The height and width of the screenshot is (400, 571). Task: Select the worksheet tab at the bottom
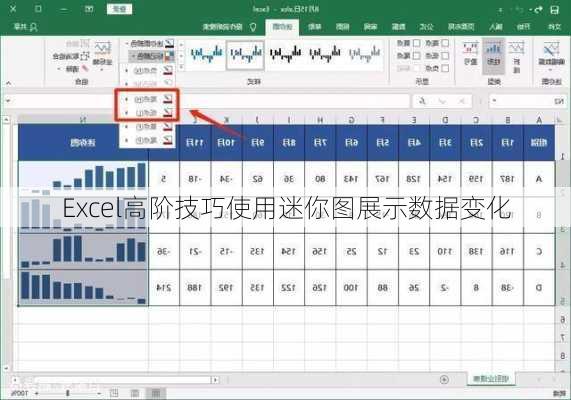click(x=490, y=379)
